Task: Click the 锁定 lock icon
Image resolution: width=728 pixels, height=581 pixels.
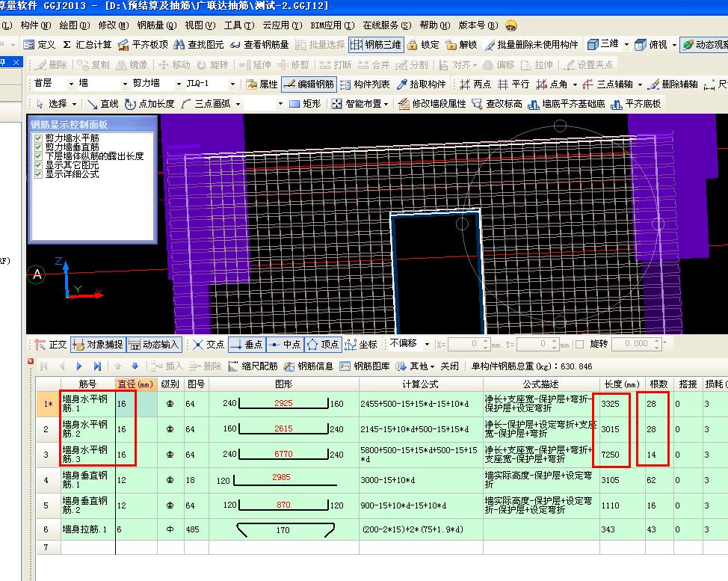Action: tap(423, 45)
